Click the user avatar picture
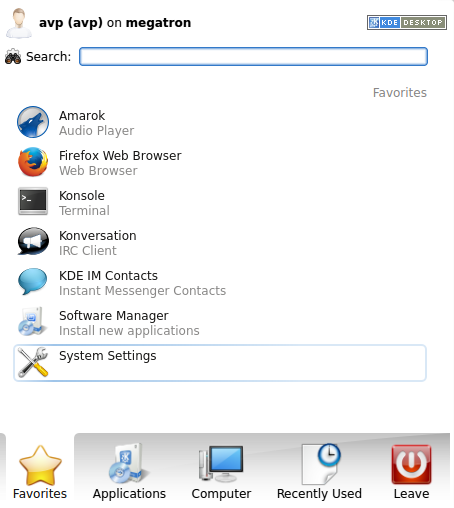Image resolution: width=454 pixels, height=508 pixels. pyautogui.click(x=19, y=23)
